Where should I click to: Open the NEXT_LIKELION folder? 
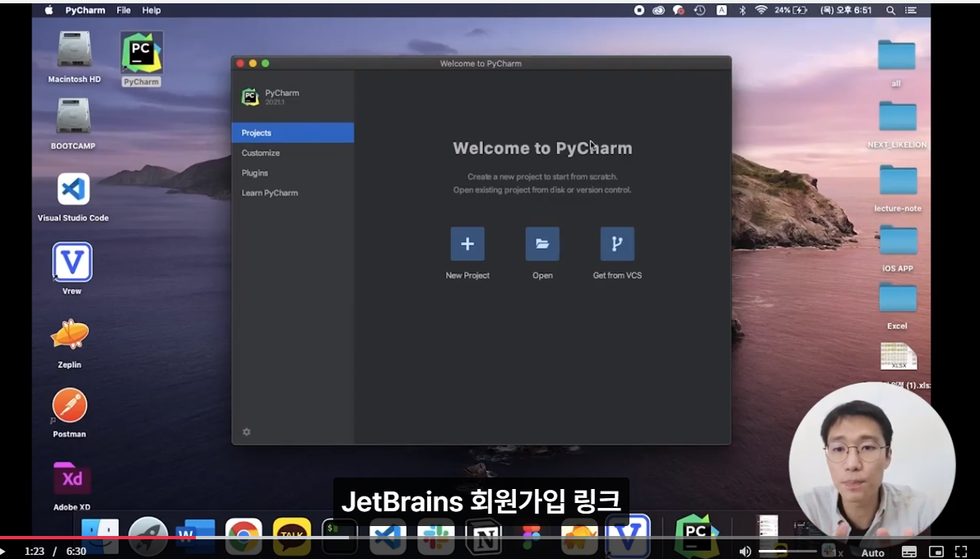[x=898, y=116]
